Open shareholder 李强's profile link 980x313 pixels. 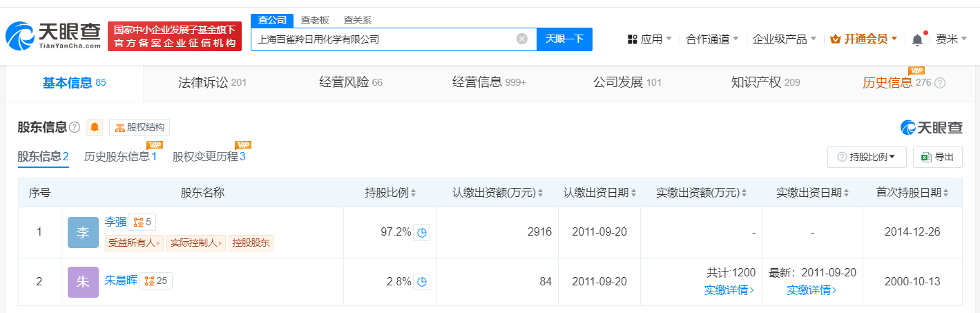(x=115, y=222)
